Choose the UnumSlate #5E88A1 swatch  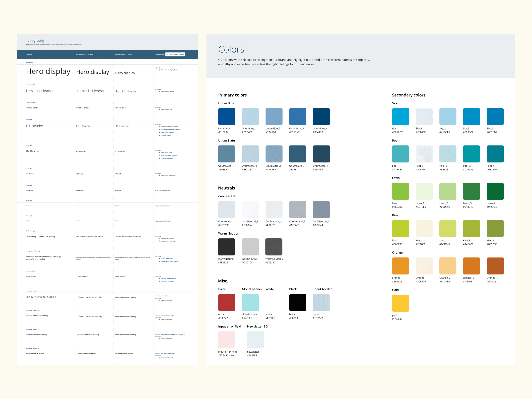(x=227, y=154)
